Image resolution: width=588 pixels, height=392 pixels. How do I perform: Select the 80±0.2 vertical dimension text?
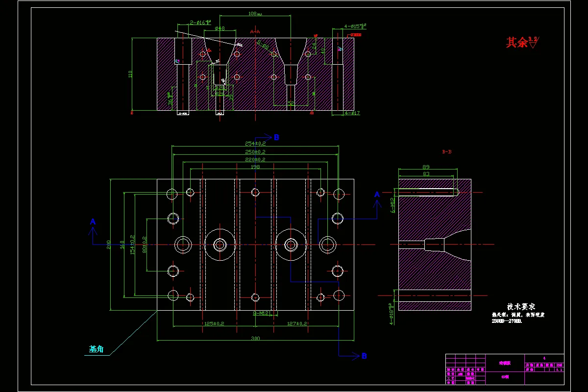point(145,244)
